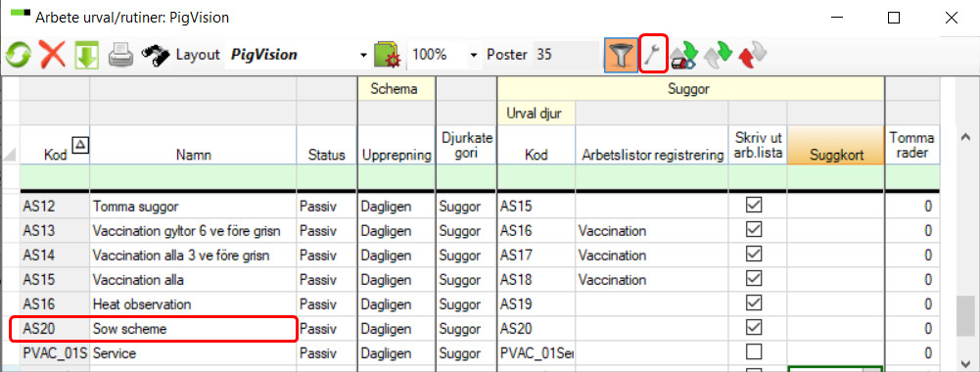980x372 pixels.
Task: Uncheck Skriv ut arb.lista for AS12
Action: (x=754, y=206)
